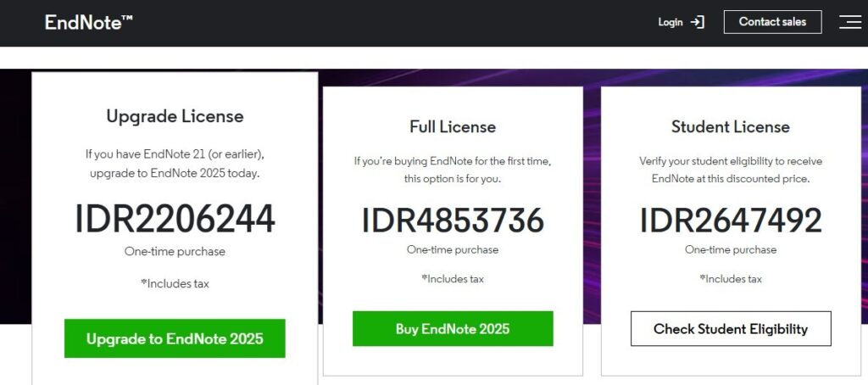868x385 pixels.
Task: Click 'buying EndNote for the first time' text
Action: [x=453, y=170]
